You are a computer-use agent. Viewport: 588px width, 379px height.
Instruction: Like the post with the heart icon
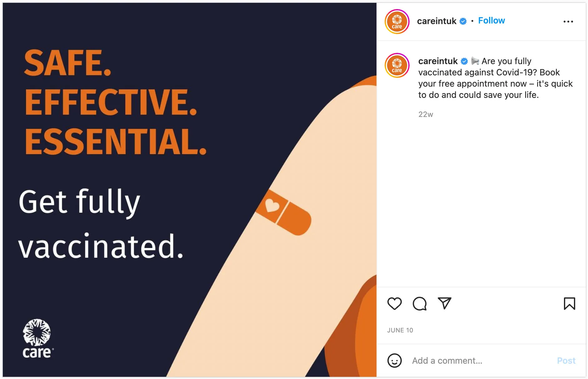click(x=394, y=303)
